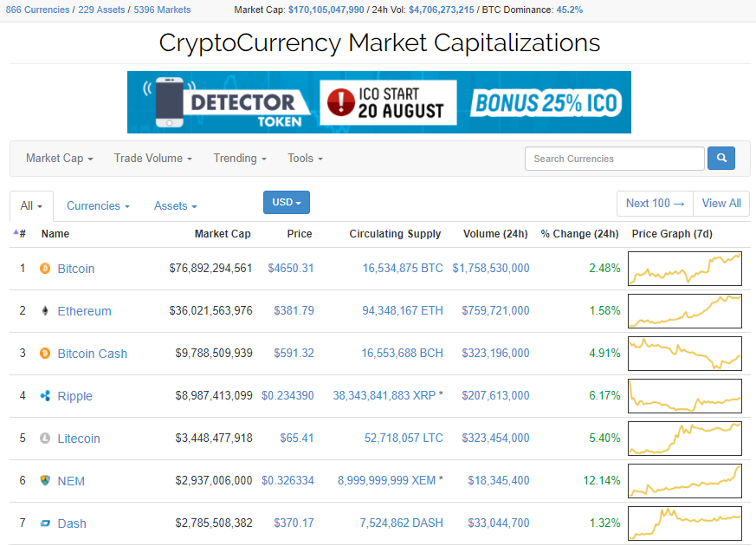Screen dimensions: 756x546
Task: Click the Ethereum diamond icon
Action: coord(45,311)
